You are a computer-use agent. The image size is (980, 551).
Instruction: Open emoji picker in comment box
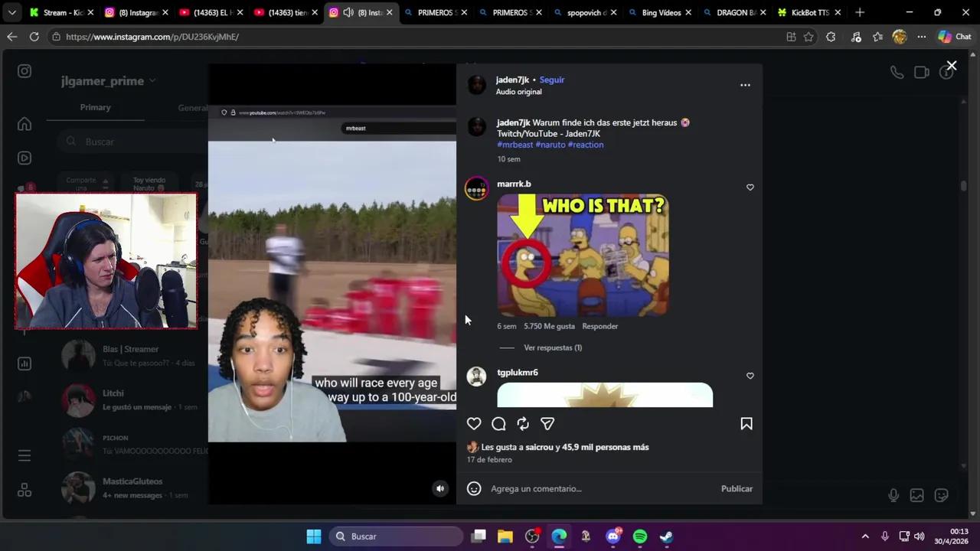click(474, 488)
